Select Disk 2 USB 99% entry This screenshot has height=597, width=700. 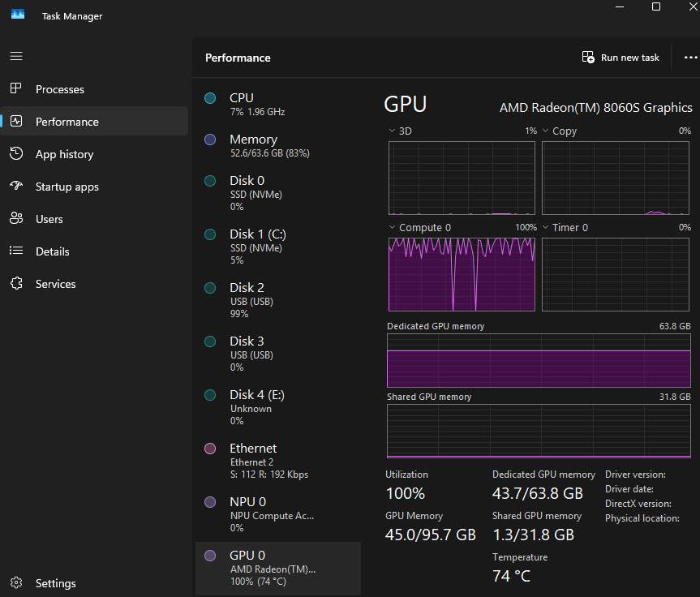[278, 300]
